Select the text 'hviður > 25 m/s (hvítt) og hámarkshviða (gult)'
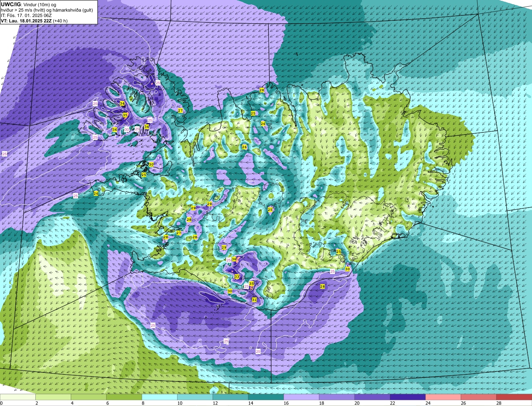The image size is (532, 406). (47, 10)
